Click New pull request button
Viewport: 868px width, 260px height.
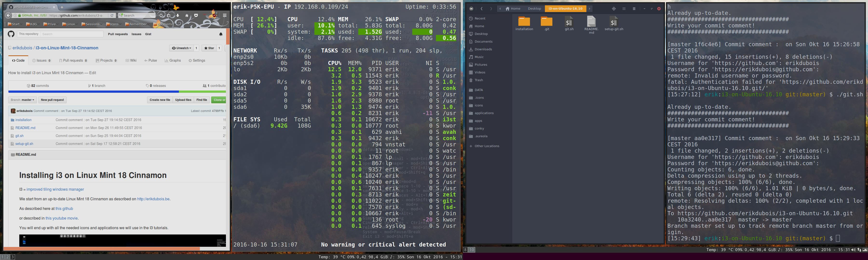coord(52,100)
